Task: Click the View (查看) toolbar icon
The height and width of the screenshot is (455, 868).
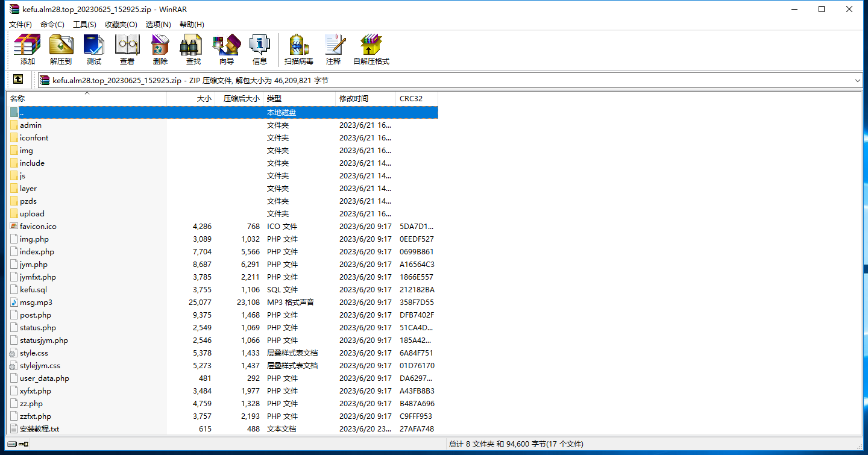Action: point(127,49)
